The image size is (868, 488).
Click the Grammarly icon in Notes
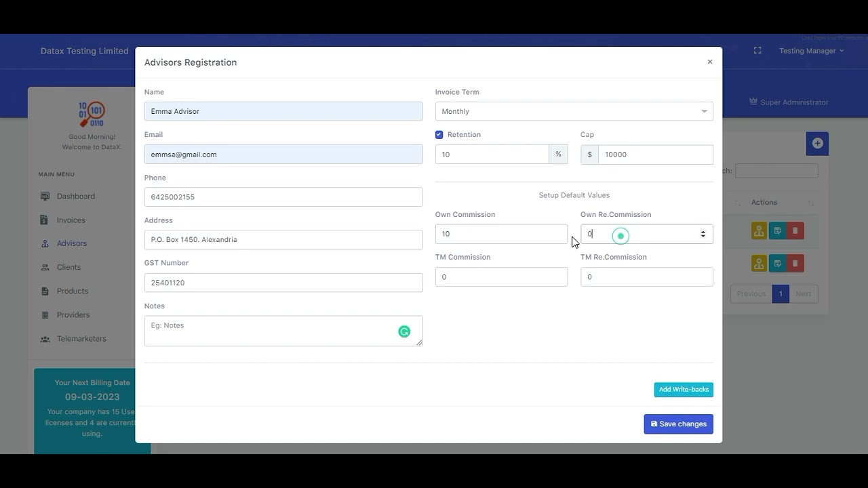(x=404, y=331)
